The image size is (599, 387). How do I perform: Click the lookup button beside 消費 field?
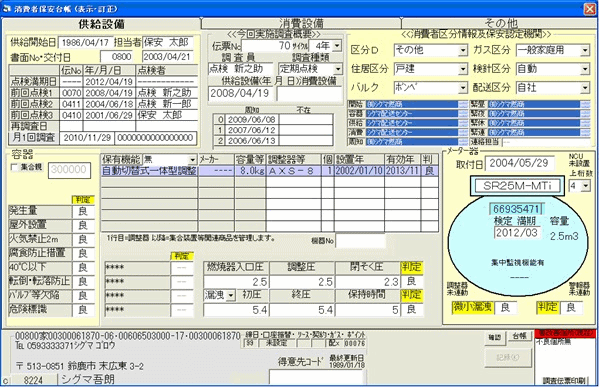[x=463, y=133]
